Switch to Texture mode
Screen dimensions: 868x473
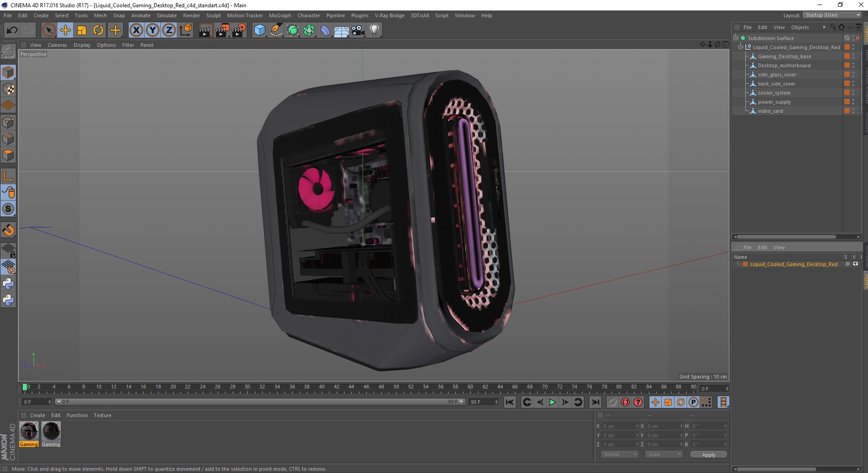point(8,89)
